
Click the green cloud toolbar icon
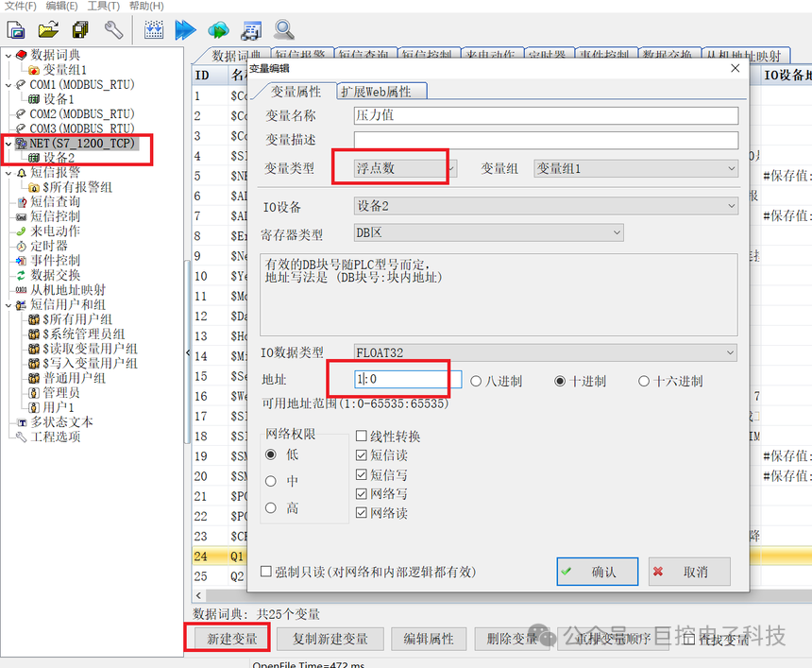218,30
